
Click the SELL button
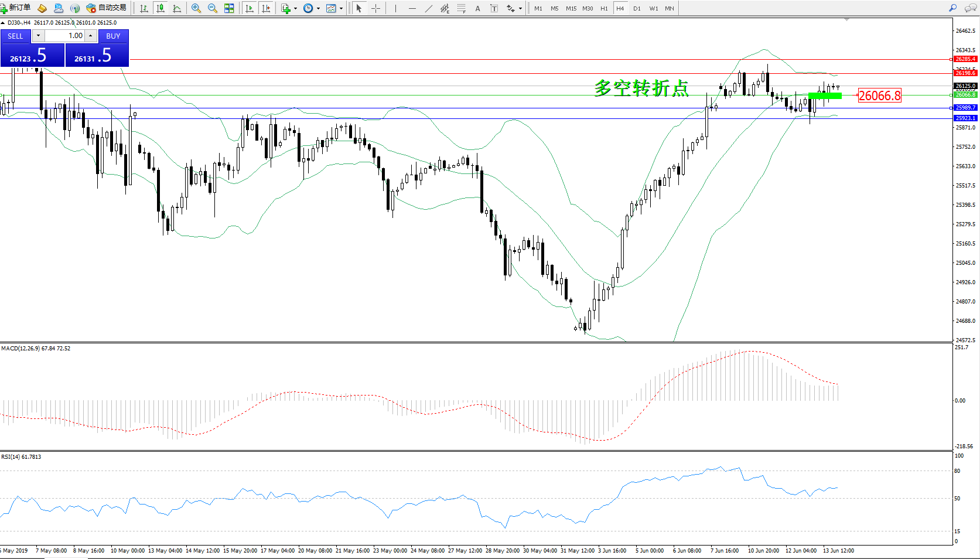point(15,36)
